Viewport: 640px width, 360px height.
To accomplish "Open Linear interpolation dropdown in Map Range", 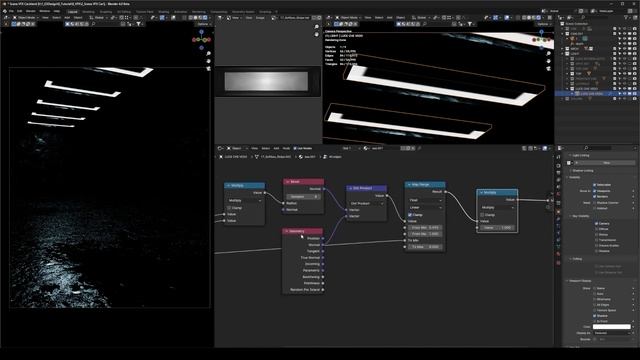I will [425, 207].
